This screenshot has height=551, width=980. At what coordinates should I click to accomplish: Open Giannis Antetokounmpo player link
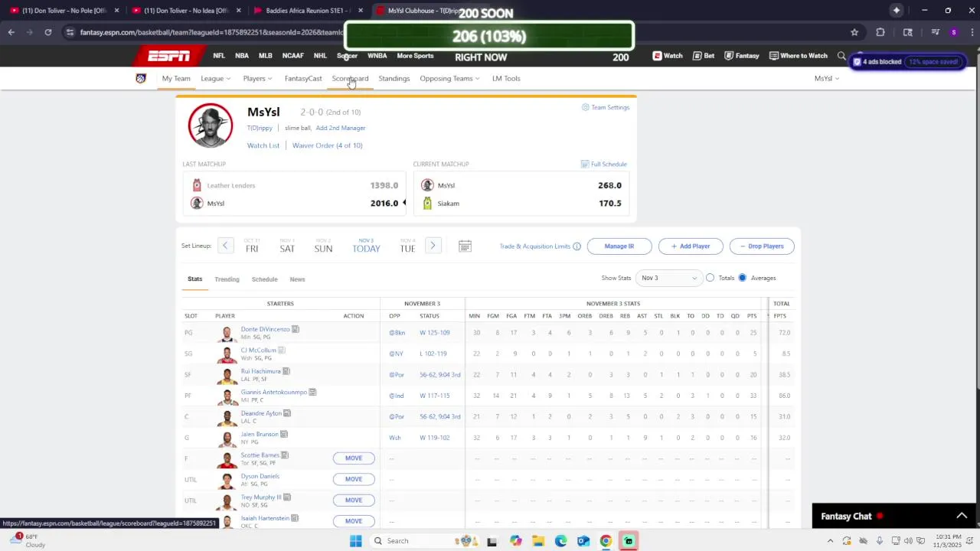point(273,392)
